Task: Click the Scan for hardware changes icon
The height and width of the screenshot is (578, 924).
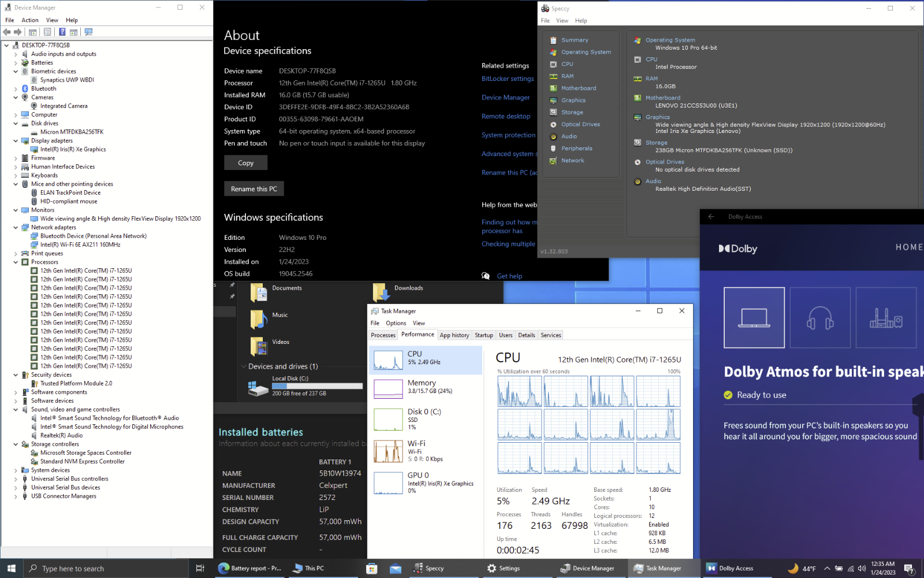Action: [88, 32]
